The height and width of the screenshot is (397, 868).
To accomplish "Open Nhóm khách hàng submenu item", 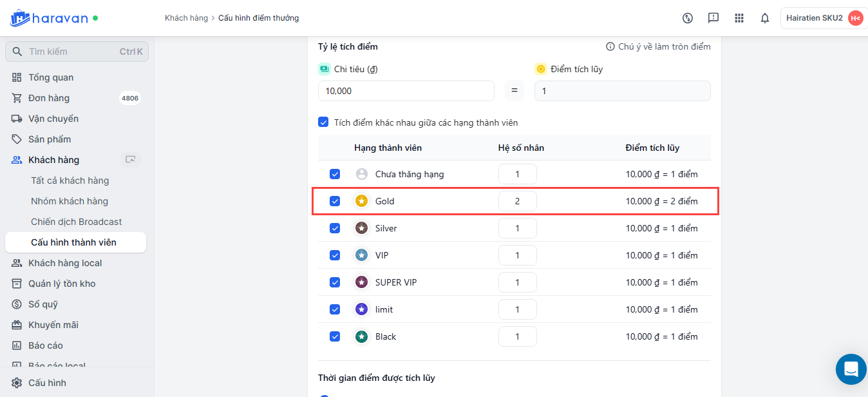I will point(70,201).
